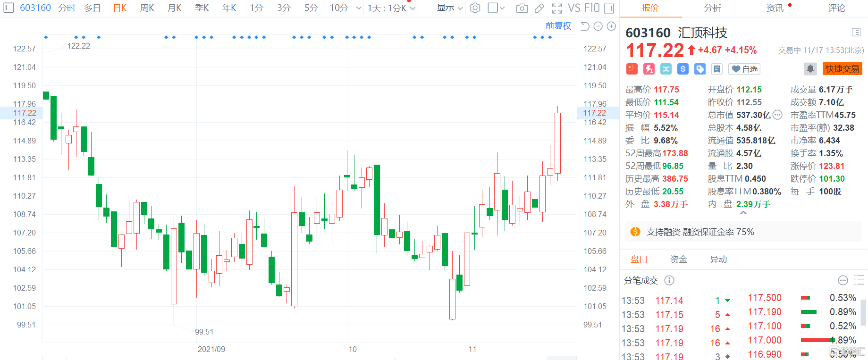Image resolution: width=868 pixels, height=360 pixels.
Task: Click the blue dollar sign icon
Action: (x=683, y=69)
